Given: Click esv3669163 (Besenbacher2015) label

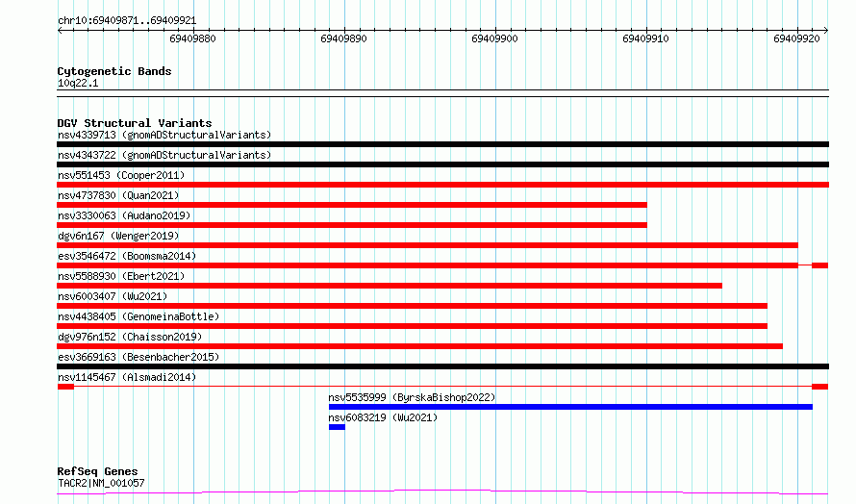Looking at the screenshot, I should [138, 357].
